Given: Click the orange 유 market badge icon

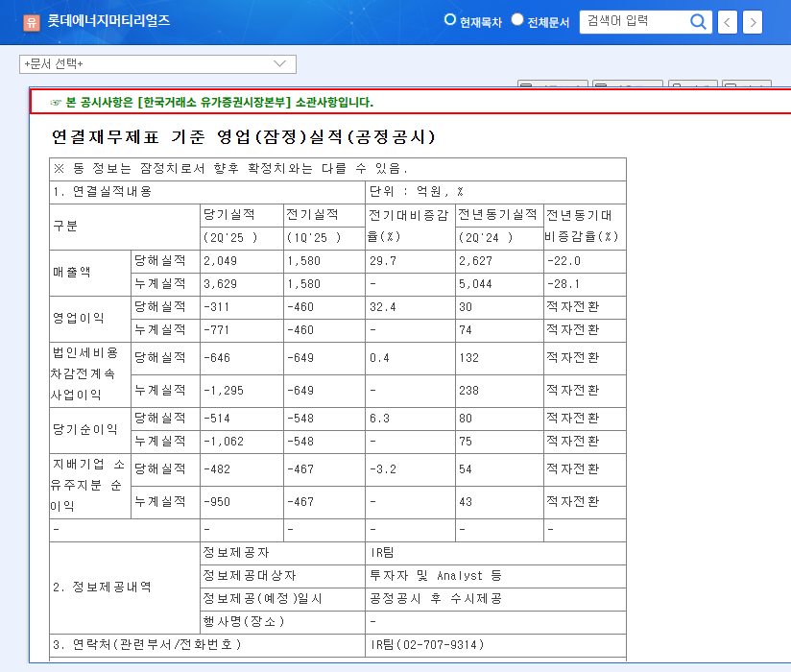Looking at the screenshot, I should (x=31, y=22).
